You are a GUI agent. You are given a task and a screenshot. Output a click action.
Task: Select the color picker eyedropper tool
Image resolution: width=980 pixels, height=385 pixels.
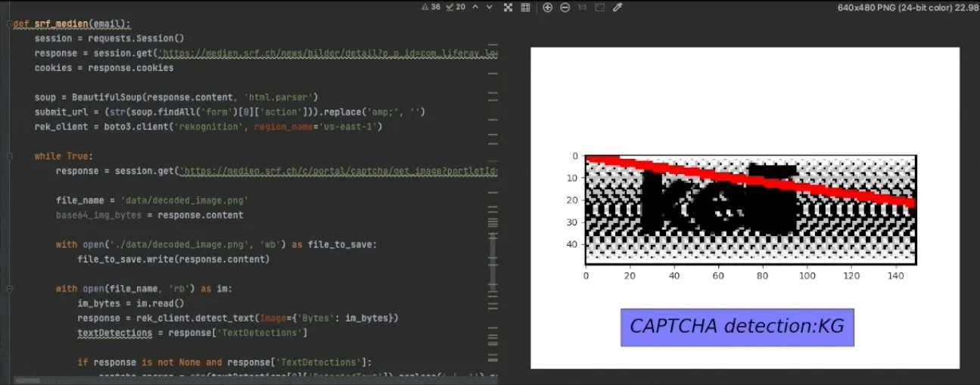618,7
